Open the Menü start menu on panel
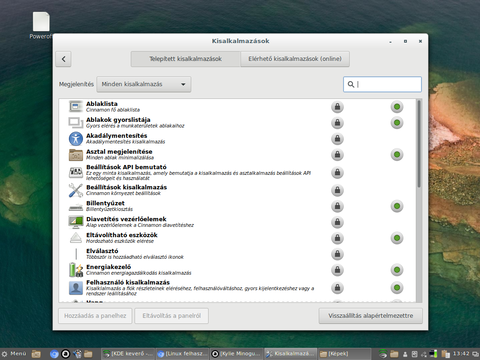Screen dimensions: 480x360 pyautogui.click(x=14, y=354)
